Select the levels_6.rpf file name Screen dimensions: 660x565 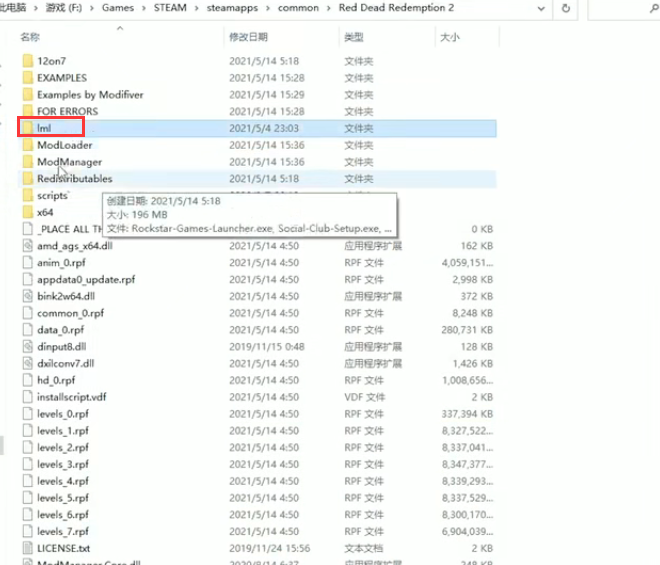[63, 515]
